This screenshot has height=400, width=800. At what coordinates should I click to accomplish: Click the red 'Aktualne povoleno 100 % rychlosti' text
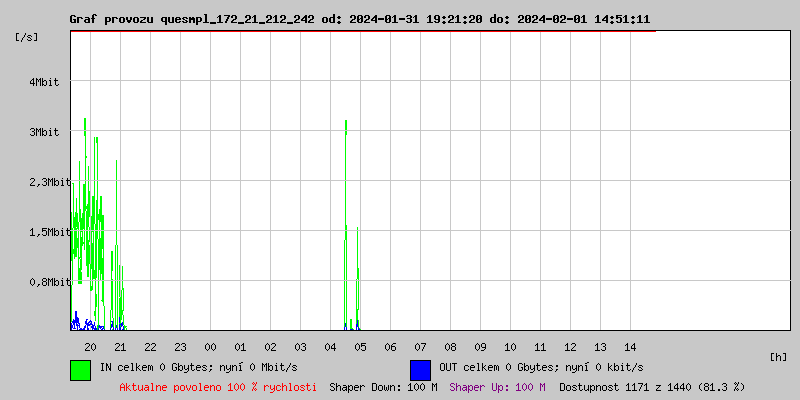coord(218,387)
